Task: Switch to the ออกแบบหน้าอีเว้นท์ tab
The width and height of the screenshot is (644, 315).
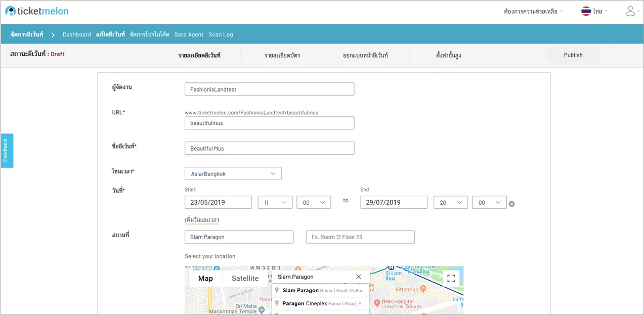Action: point(365,55)
